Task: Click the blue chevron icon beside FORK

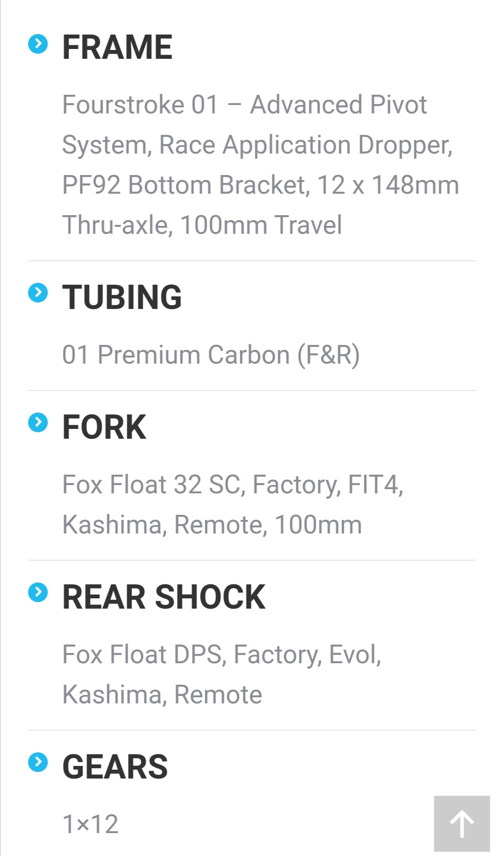Action: point(38,423)
